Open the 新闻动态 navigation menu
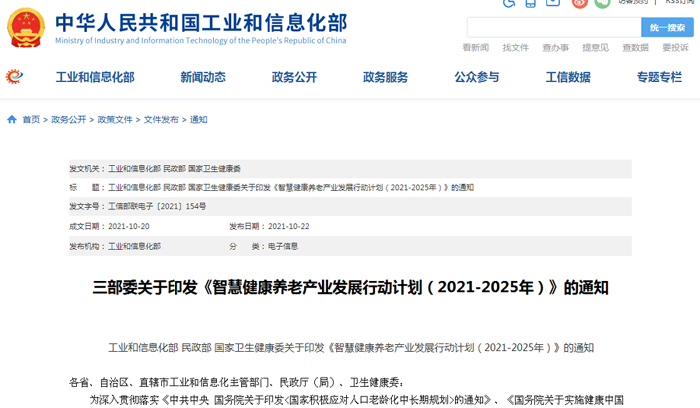Image resolution: width=700 pixels, height=408 pixels. tap(203, 77)
